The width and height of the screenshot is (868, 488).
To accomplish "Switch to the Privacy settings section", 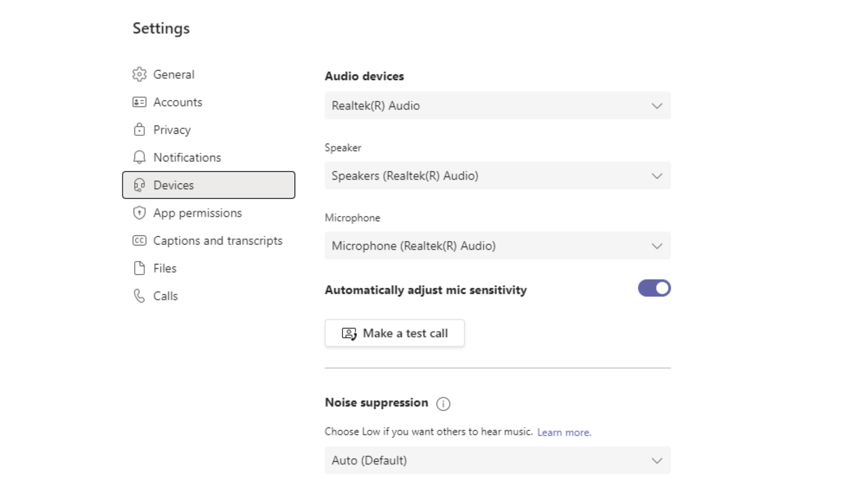I will click(172, 130).
